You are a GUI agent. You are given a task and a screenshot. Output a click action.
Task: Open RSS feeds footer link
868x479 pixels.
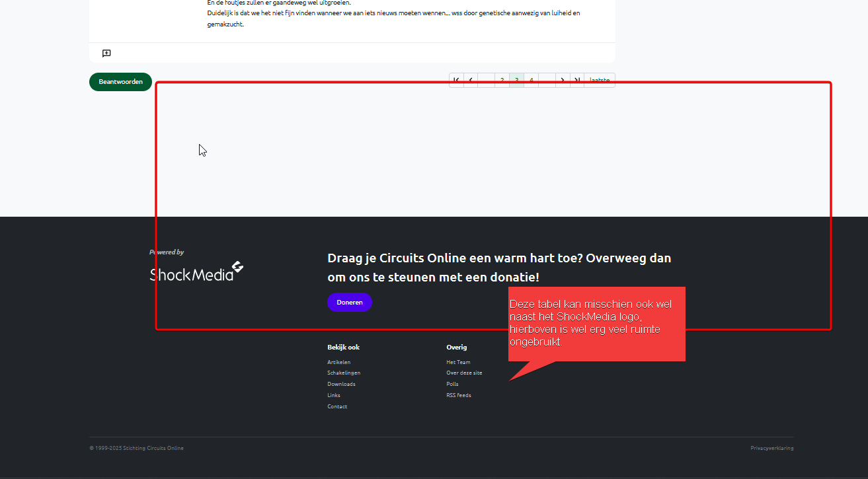point(459,395)
